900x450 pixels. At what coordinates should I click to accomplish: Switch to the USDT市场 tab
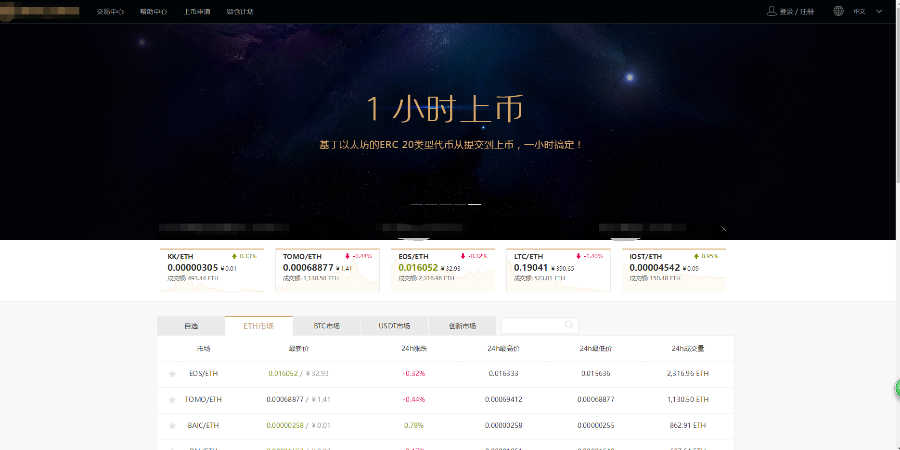tap(394, 326)
